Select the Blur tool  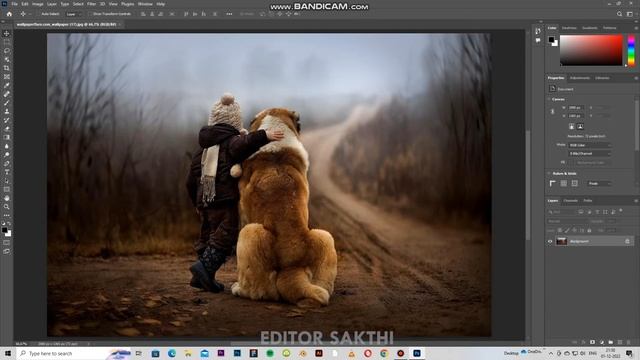click(7, 146)
